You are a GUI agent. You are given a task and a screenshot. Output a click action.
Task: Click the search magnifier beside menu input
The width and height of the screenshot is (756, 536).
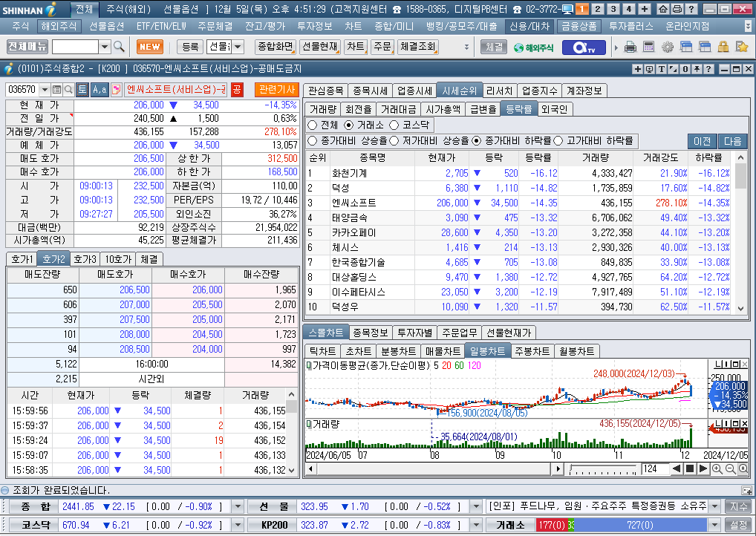click(x=119, y=47)
